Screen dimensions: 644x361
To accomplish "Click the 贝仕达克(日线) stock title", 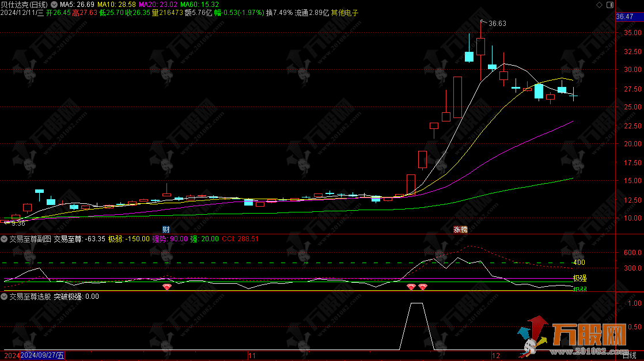I will point(24,5).
